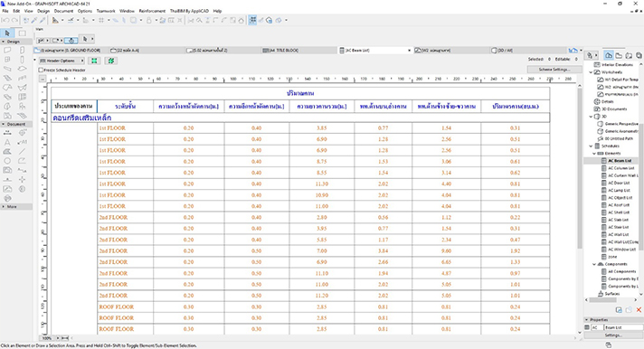Select the Wall tool in Design toolbox
Screen dimensions: 644x349
coord(7,50)
